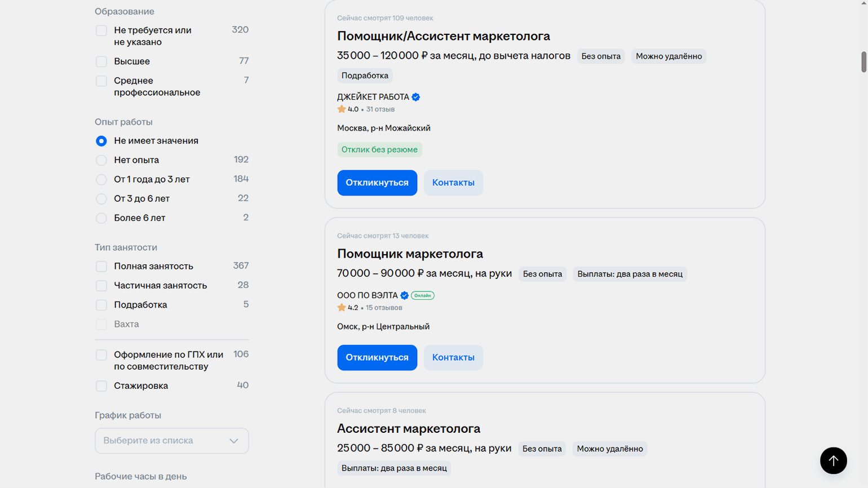
Task: Tick the Стажировка checkbox
Action: tap(101, 386)
